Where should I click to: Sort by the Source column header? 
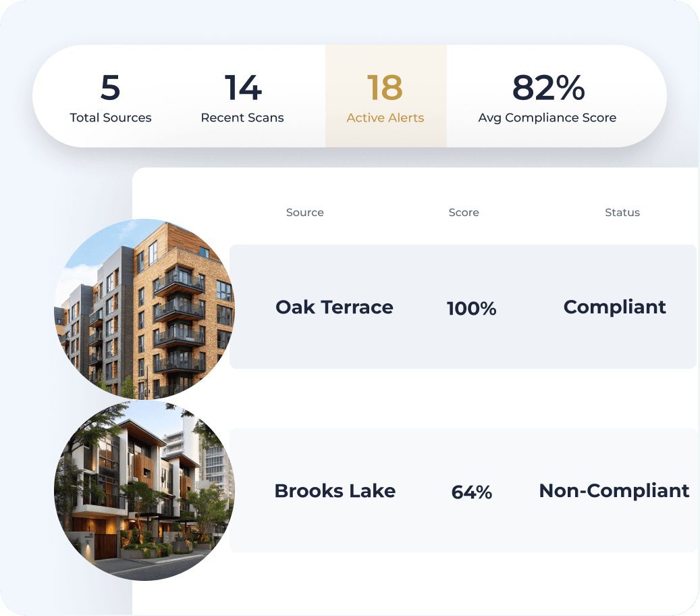304,212
